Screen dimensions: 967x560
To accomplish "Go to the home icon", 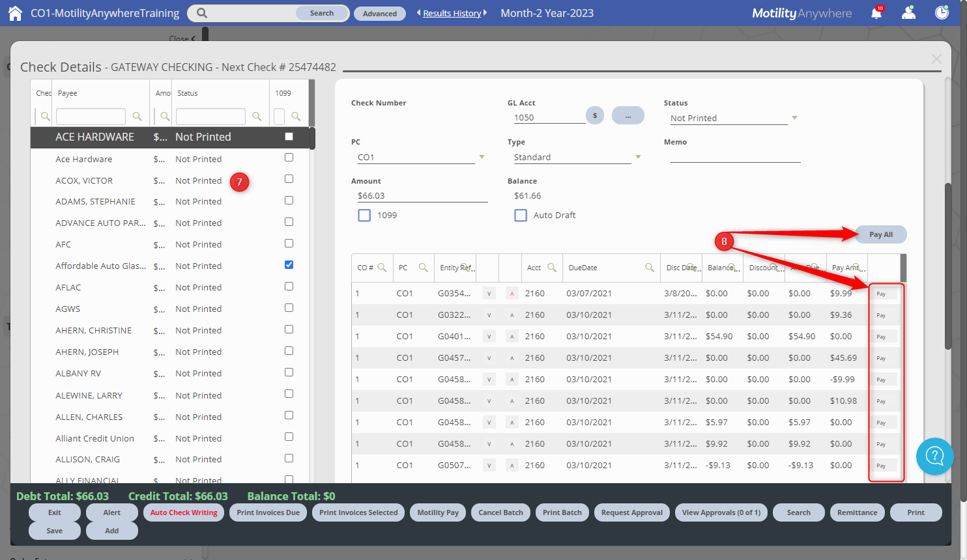I will click(15, 13).
